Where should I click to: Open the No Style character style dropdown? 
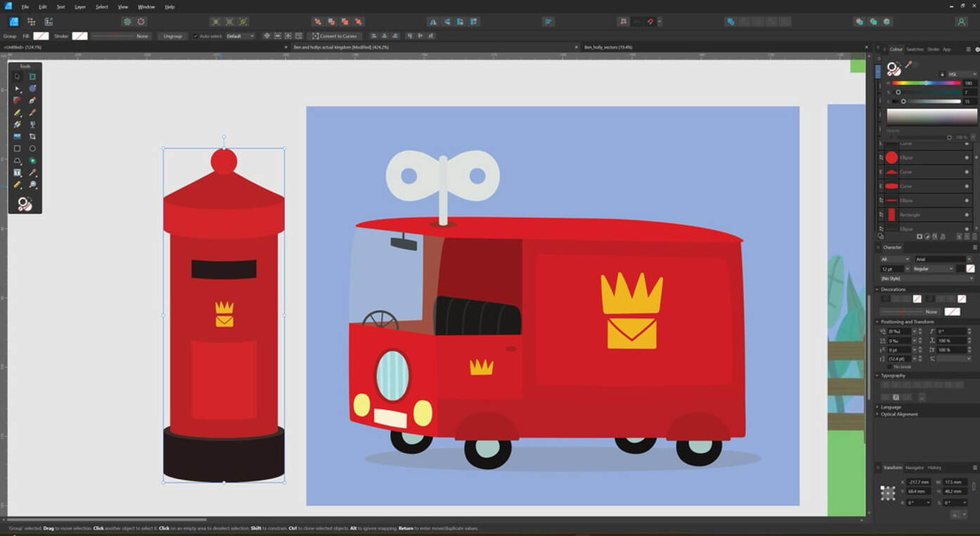(x=927, y=279)
